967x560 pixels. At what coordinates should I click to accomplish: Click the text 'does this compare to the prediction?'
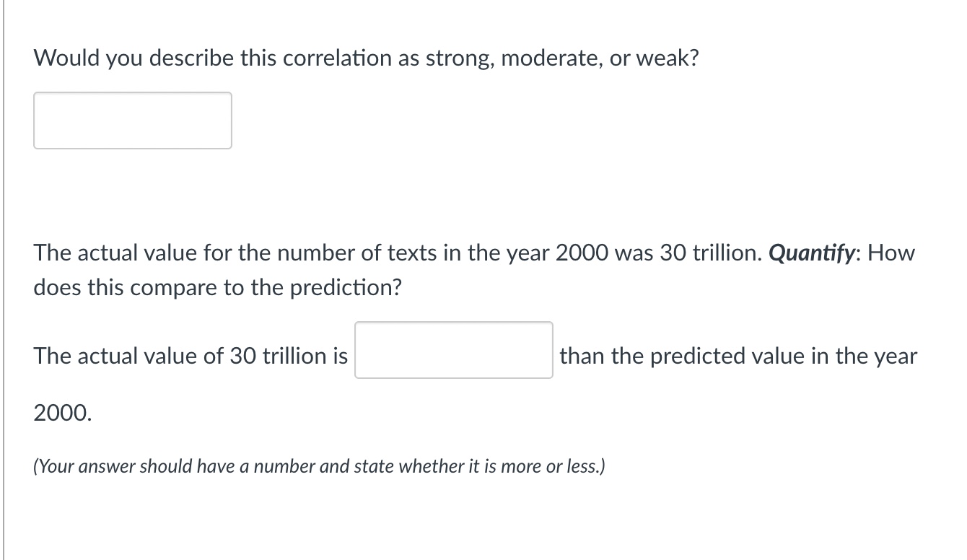point(217,288)
